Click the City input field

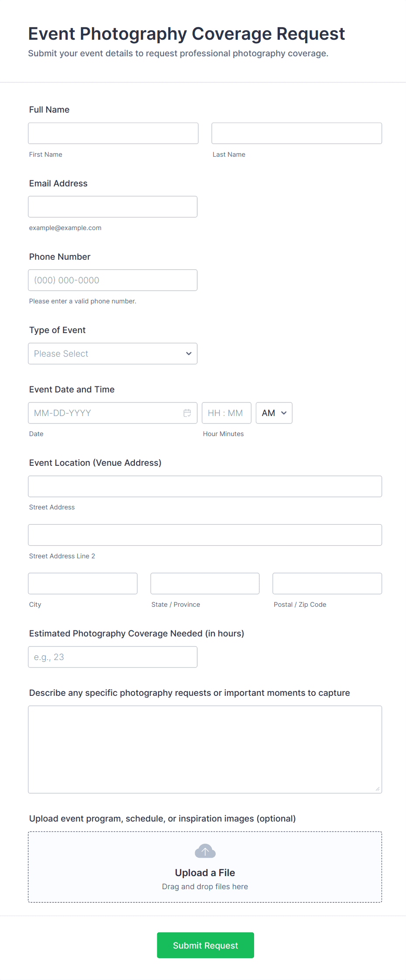click(83, 583)
